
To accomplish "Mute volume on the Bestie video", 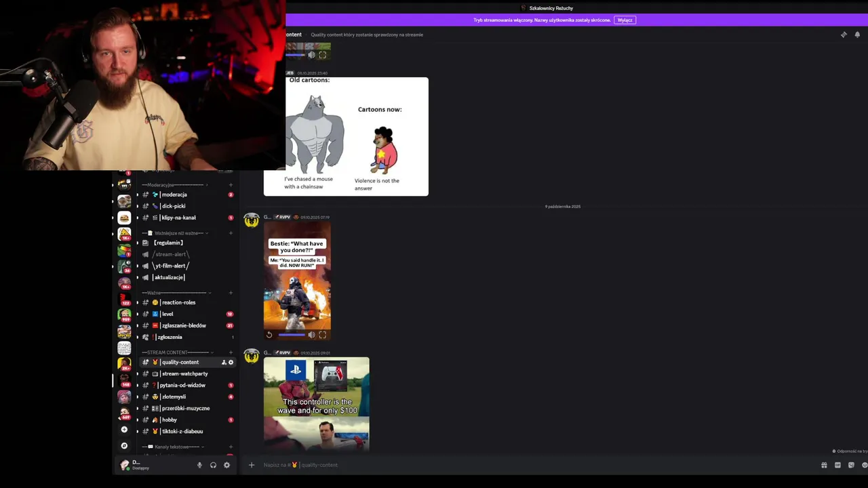I will 311,335.
